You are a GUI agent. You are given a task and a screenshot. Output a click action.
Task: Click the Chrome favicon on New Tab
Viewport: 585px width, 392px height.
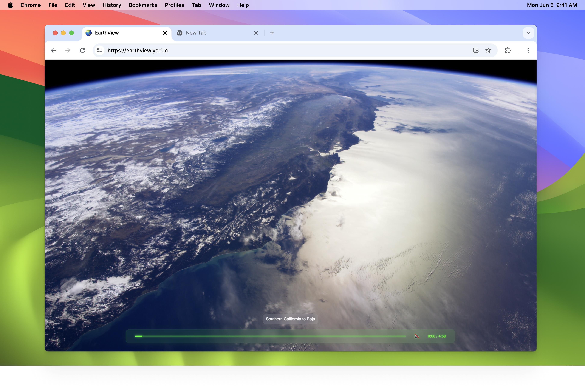[x=179, y=33]
